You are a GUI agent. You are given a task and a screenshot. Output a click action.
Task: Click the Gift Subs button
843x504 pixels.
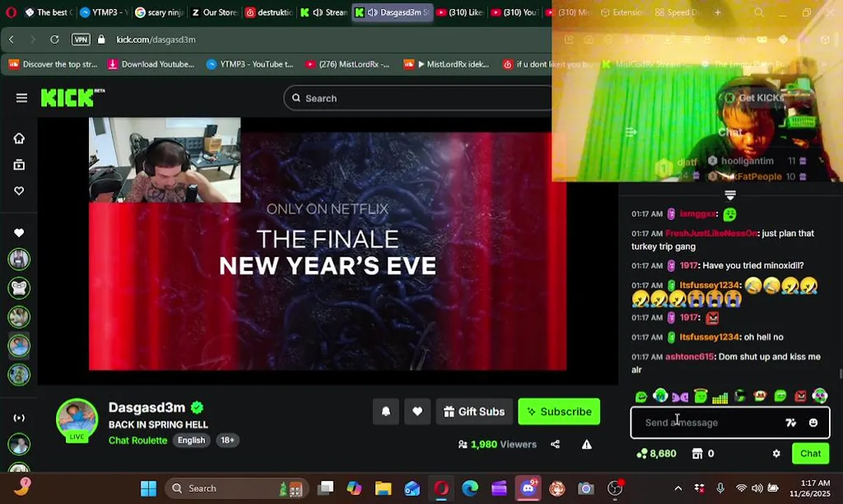[x=474, y=412]
